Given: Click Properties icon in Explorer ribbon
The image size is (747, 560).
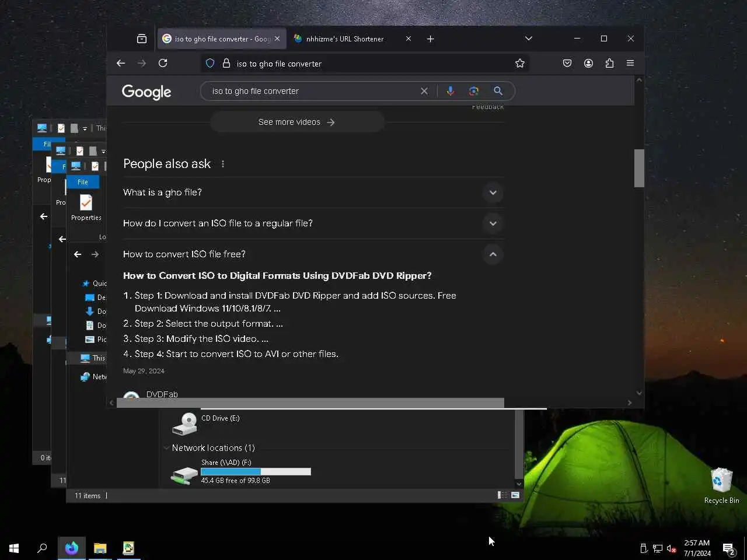Looking at the screenshot, I should pos(86,208).
